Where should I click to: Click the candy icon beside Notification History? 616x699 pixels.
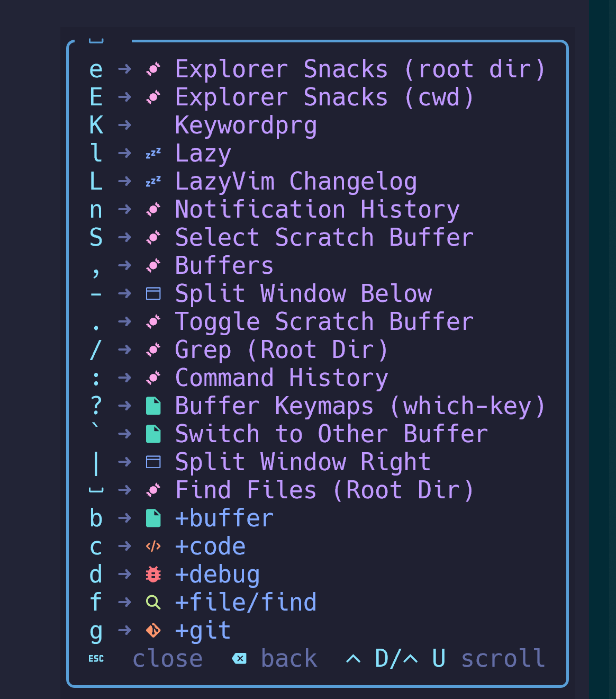(153, 209)
